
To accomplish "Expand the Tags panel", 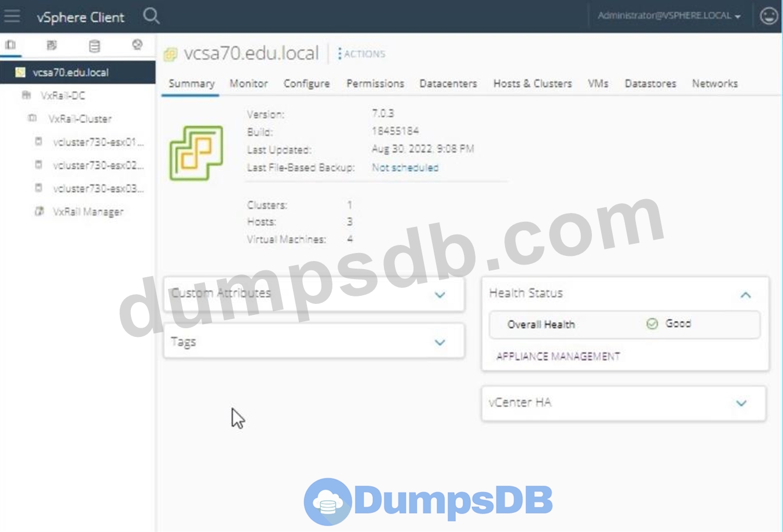I will [x=440, y=342].
